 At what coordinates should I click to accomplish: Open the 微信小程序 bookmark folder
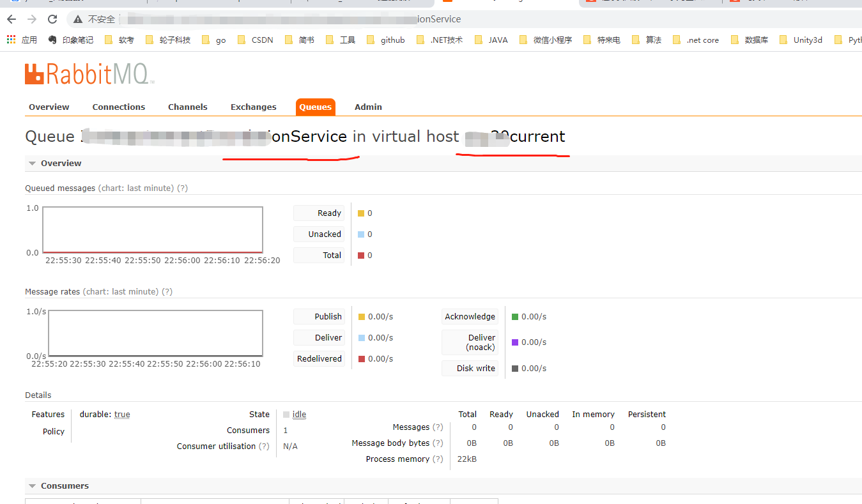click(546, 40)
